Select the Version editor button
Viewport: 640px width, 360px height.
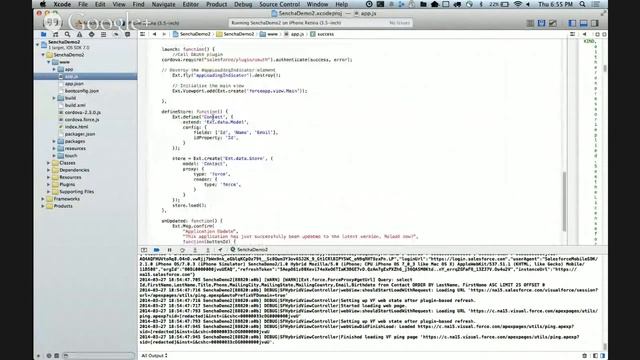(553, 23)
